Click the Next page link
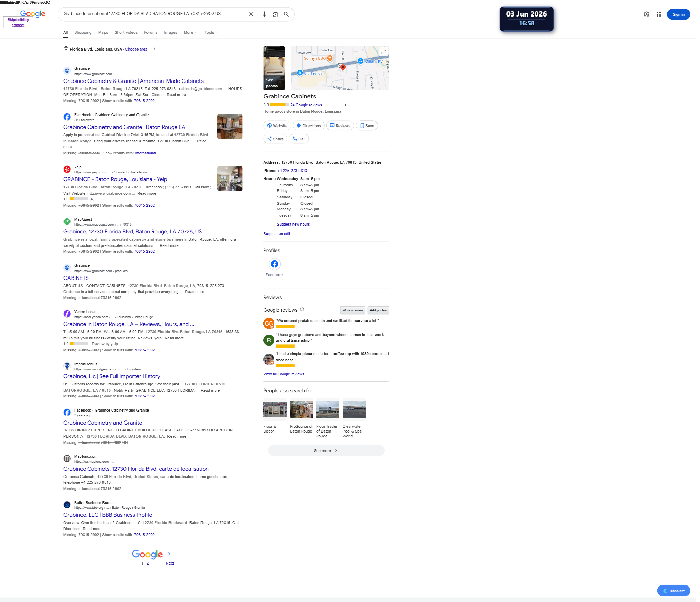700x602 pixels. coord(169,563)
